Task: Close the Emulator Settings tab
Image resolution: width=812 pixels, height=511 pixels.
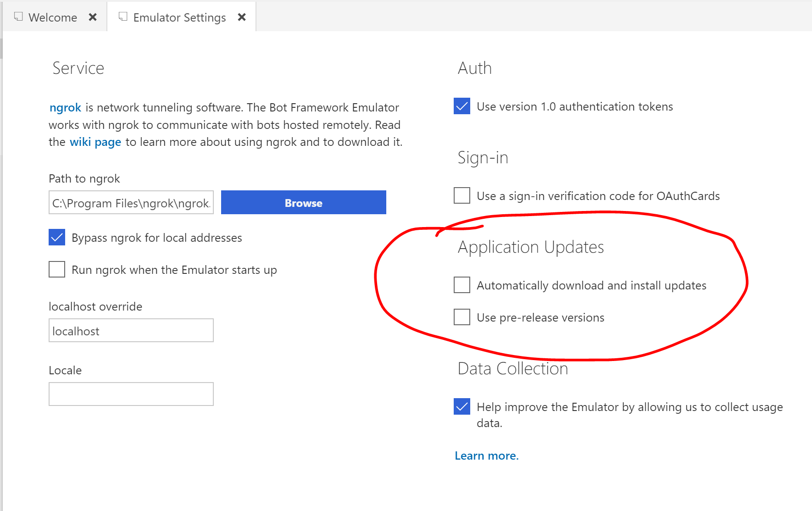Action: (x=242, y=17)
